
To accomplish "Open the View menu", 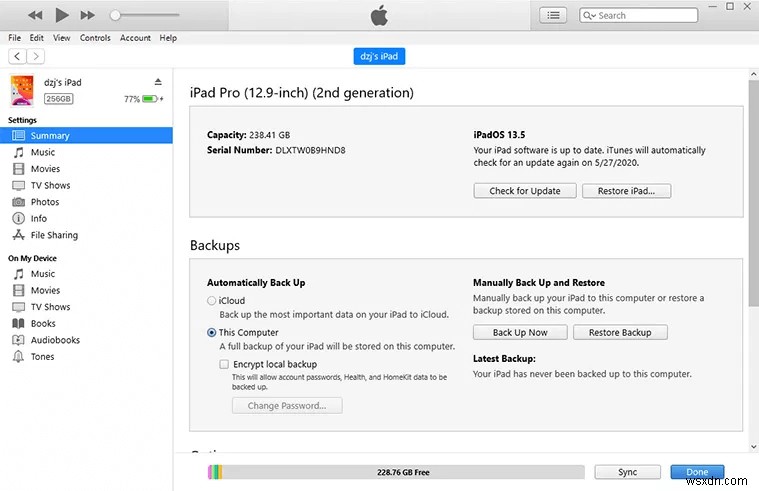I will pos(61,38).
